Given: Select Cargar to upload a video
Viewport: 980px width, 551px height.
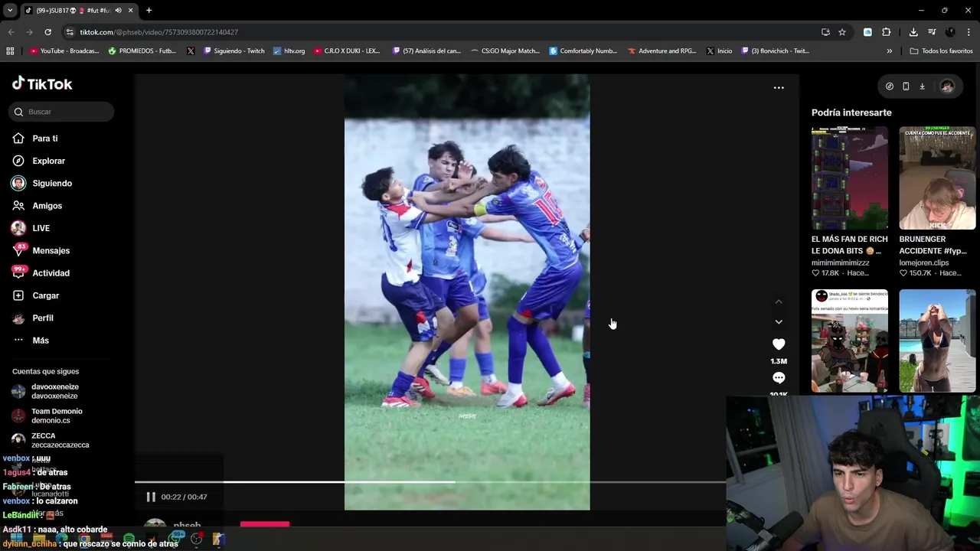Looking at the screenshot, I should pos(45,295).
